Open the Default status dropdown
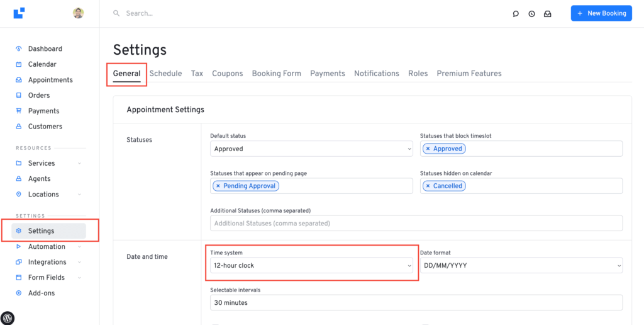The width and height of the screenshot is (644, 325). tap(311, 149)
